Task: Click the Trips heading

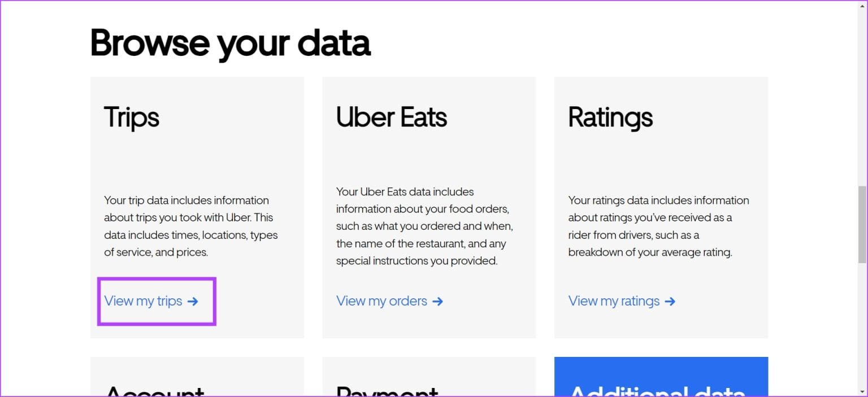Action: tap(131, 117)
